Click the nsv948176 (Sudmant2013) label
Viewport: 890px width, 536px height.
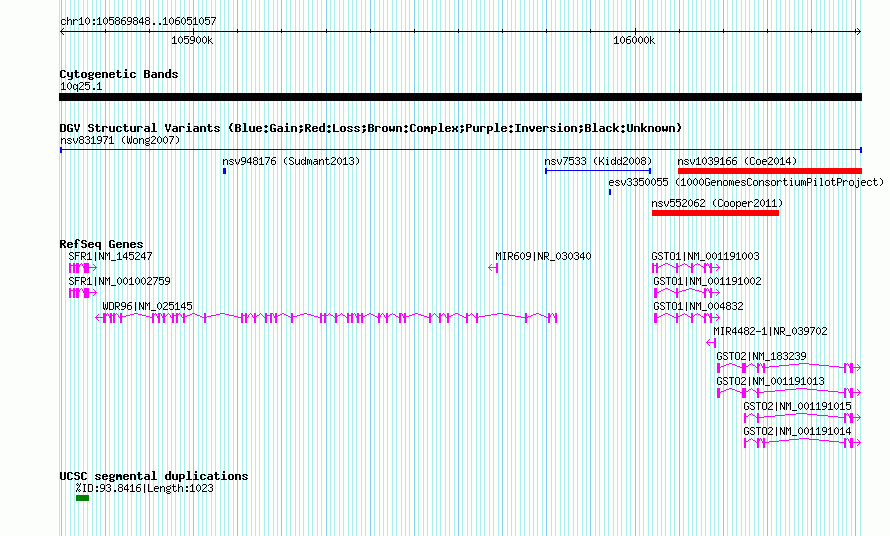(291, 161)
